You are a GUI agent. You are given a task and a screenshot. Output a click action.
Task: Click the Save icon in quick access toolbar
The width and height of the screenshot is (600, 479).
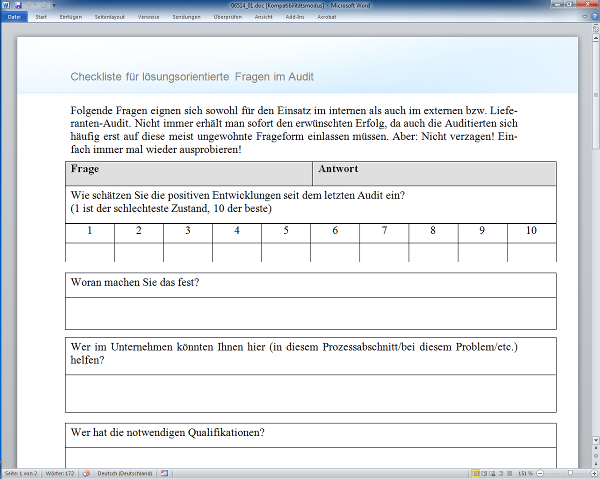[x=18, y=5]
